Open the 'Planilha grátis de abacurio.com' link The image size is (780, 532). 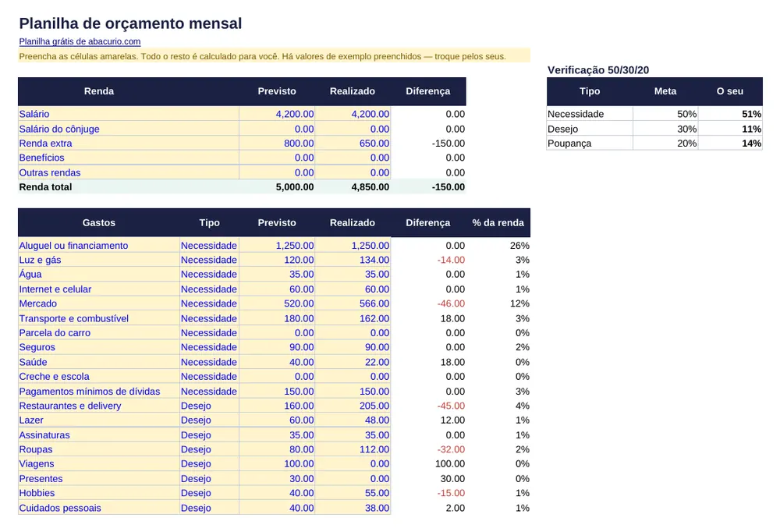click(80, 42)
